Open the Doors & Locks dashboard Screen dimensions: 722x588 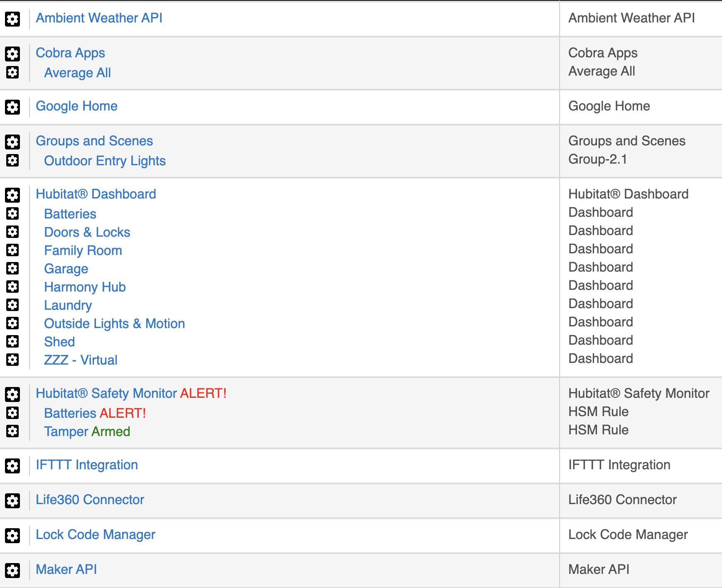[x=87, y=232]
